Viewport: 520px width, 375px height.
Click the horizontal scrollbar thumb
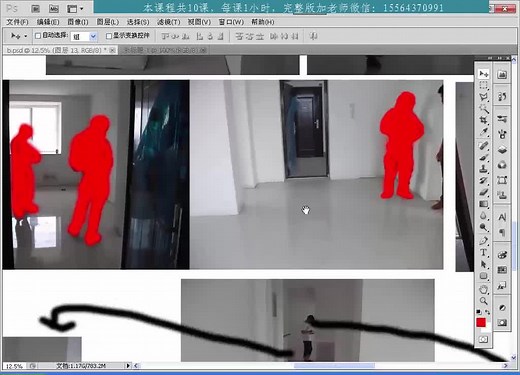coord(334,366)
